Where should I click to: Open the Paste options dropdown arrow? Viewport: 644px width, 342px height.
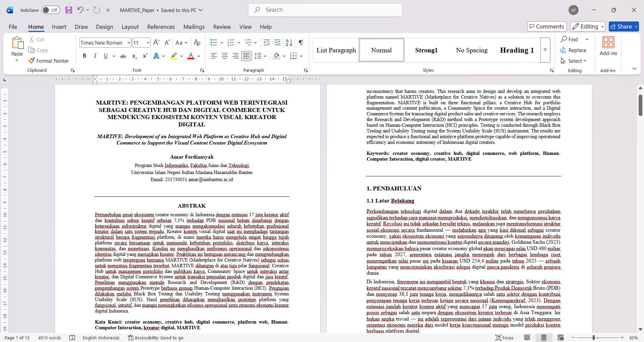coord(17,60)
